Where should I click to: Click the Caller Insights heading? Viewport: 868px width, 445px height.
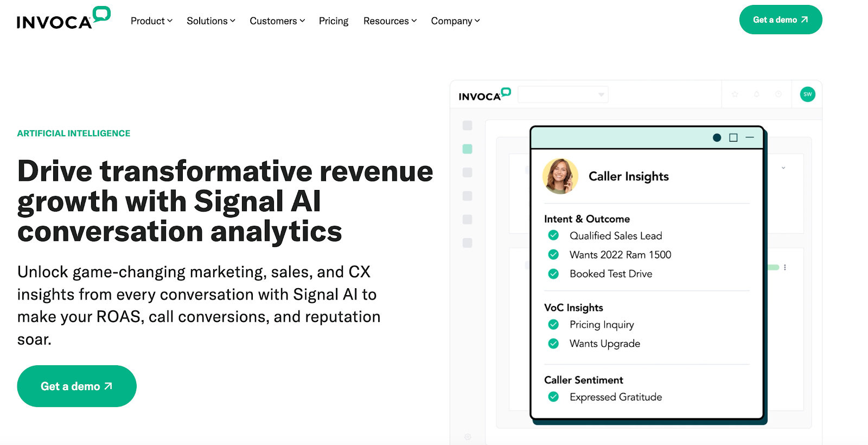pyautogui.click(x=629, y=176)
